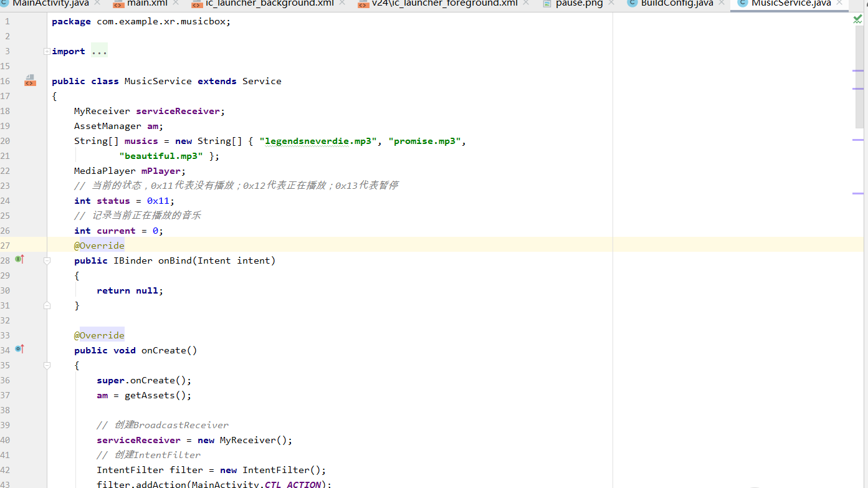Switch to ic_launcher_background.xml tab

point(269,3)
